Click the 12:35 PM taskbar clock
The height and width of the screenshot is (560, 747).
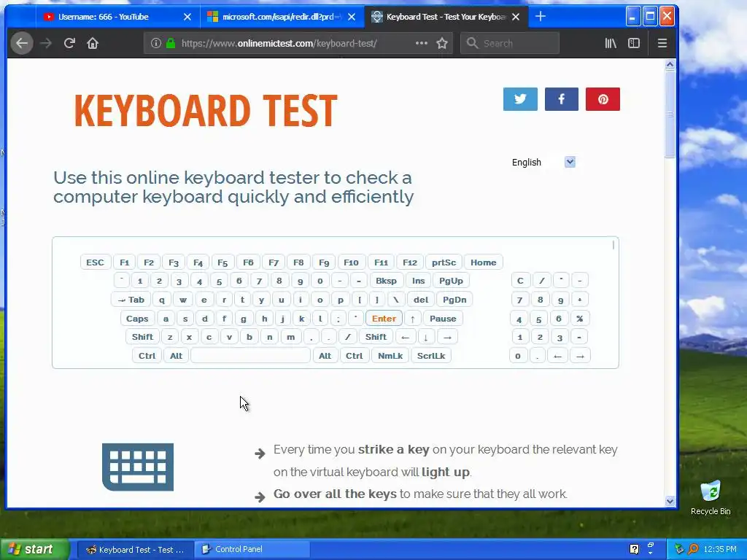pyautogui.click(x=720, y=549)
